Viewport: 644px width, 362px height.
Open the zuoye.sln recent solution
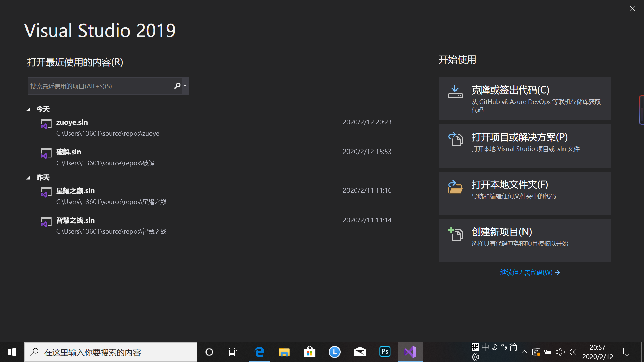[72, 122]
